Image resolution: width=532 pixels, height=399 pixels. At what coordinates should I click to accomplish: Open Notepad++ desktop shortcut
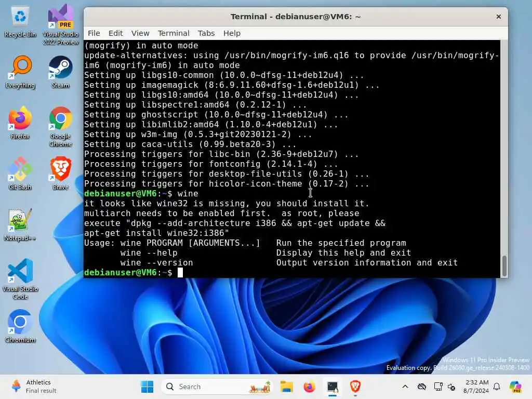(x=20, y=224)
